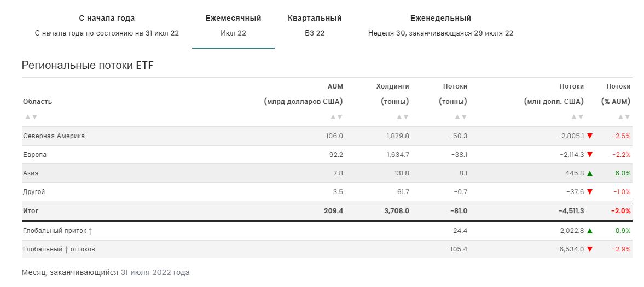The height and width of the screenshot is (287, 644).
Task: Open the Квартальный tab
Action: (x=315, y=25)
